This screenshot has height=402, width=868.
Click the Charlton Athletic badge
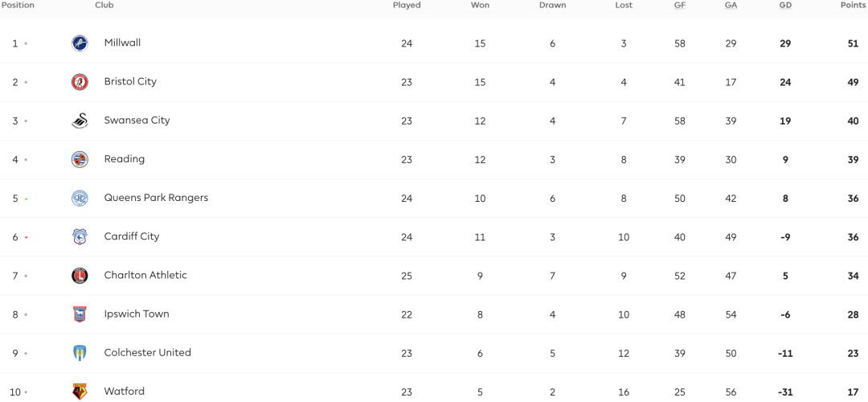(80, 276)
